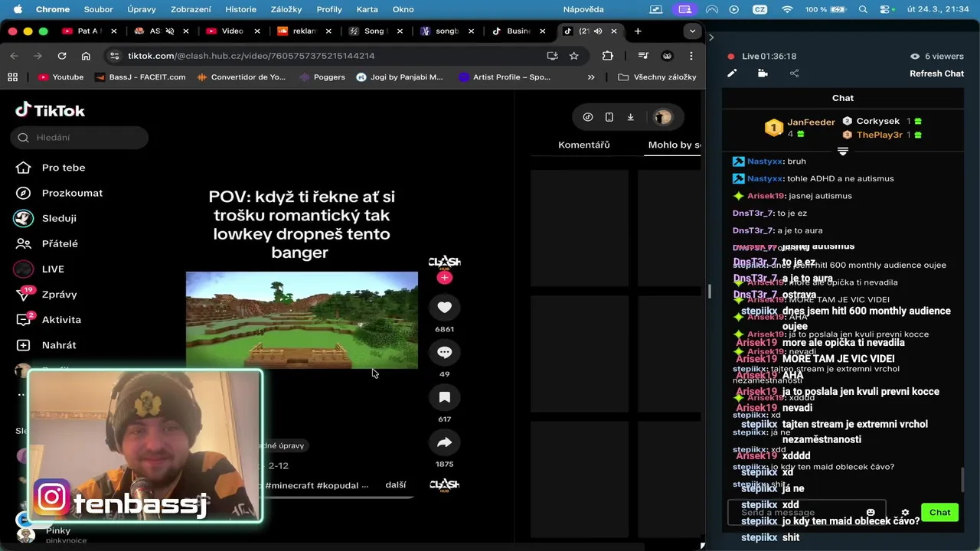Switch the CZ keyboard input source
980x551 pixels.
click(x=760, y=9)
